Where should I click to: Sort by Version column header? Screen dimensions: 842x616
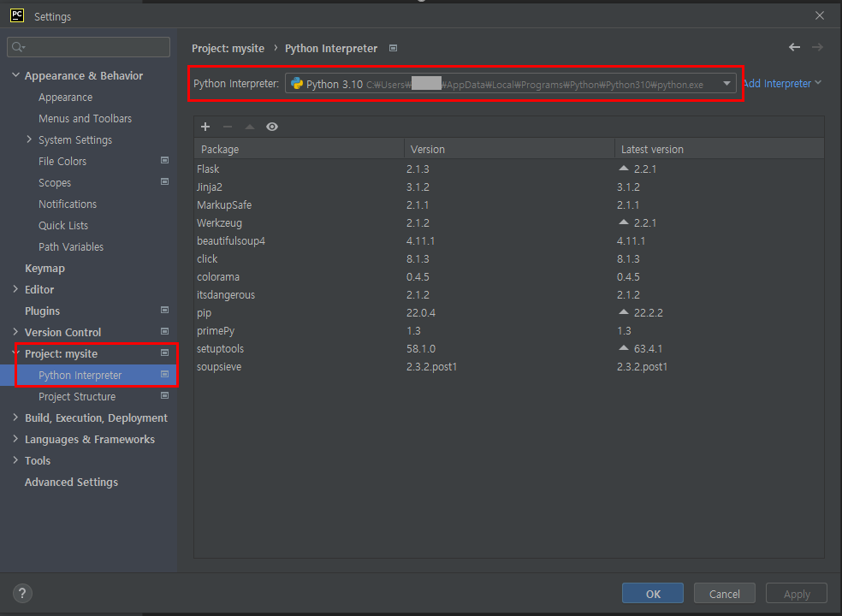[509, 149]
